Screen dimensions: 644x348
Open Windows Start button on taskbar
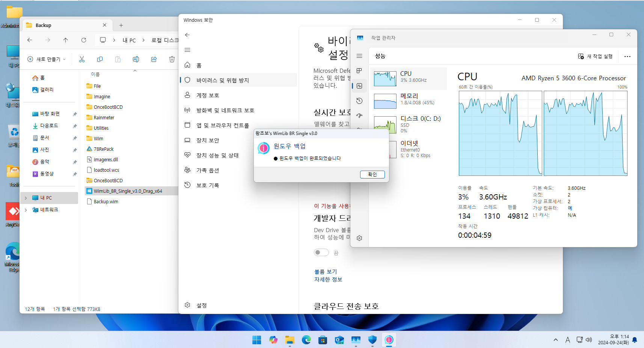pyautogui.click(x=257, y=340)
